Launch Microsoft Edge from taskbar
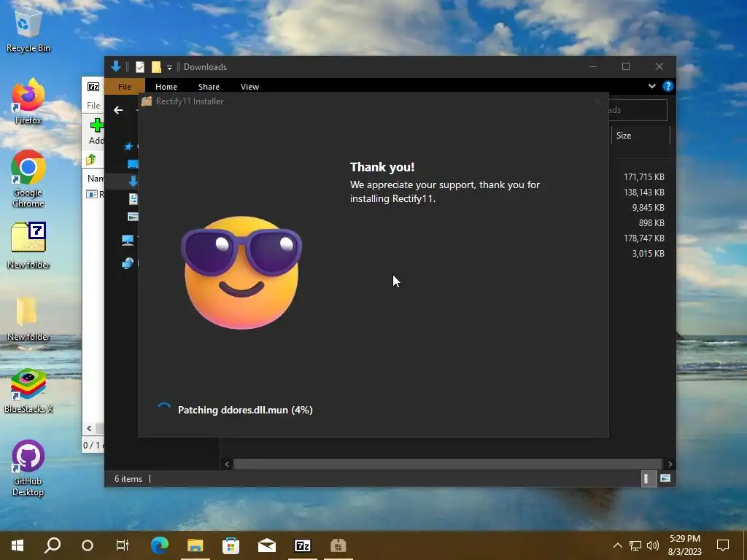This screenshot has height=560, width=747. click(x=160, y=545)
